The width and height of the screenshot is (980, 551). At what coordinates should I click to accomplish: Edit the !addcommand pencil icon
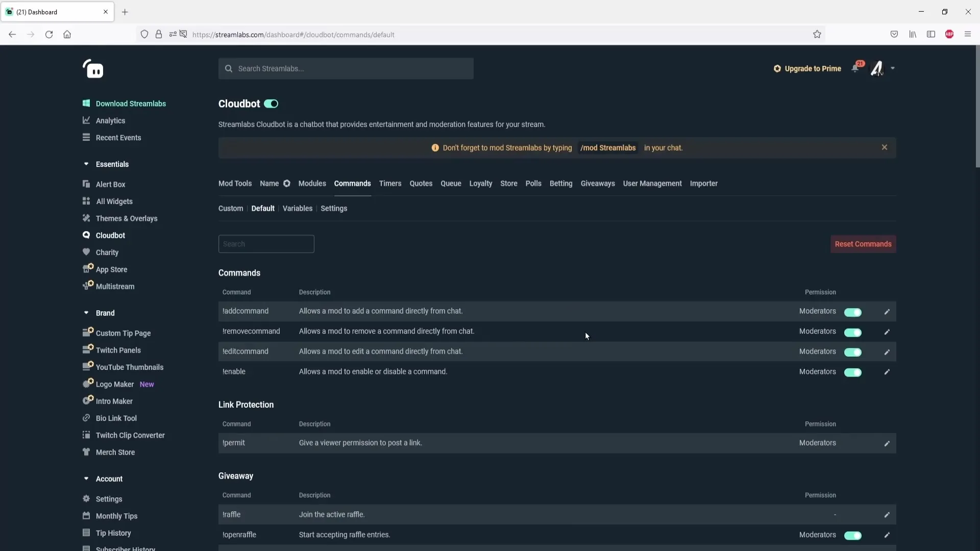[887, 312]
